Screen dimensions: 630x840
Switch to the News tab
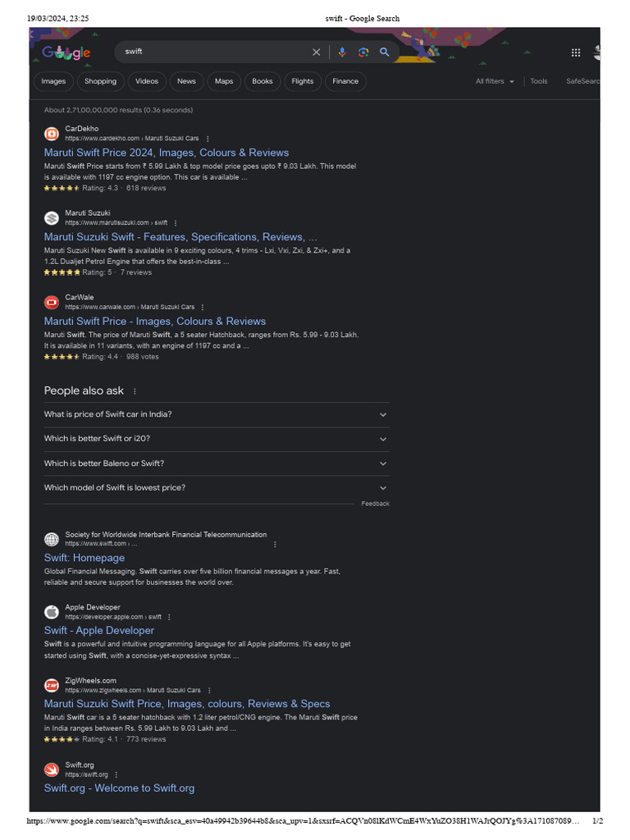tap(186, 81)
